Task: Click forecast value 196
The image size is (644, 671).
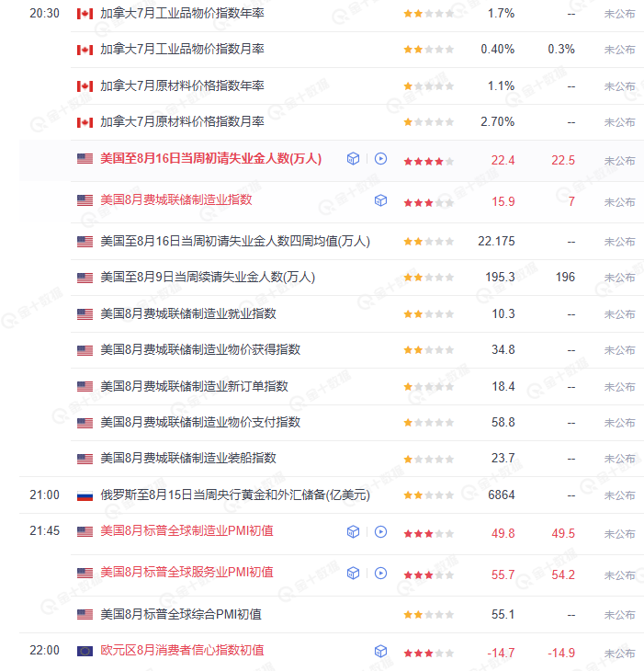Action: tap(565, 278)
